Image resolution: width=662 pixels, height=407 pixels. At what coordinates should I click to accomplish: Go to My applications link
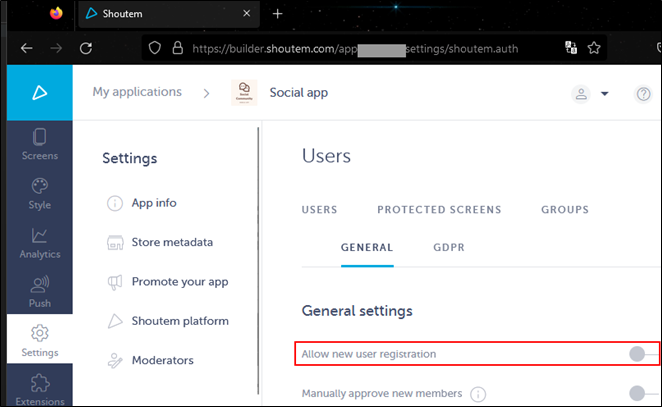(x=137, y=92)
